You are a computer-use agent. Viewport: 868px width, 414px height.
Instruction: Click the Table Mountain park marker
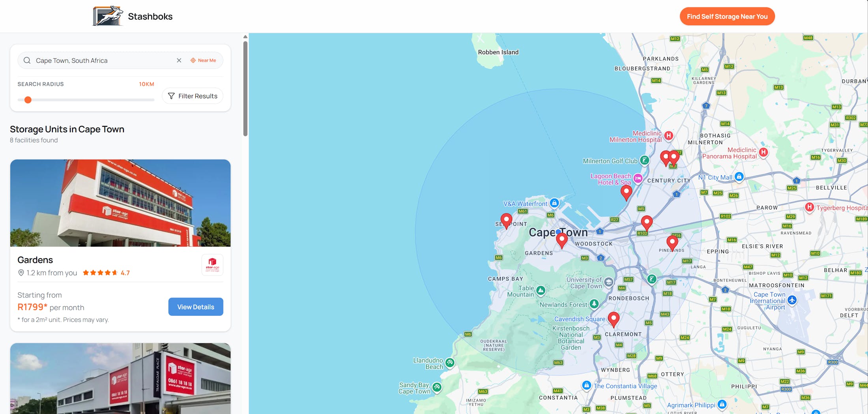click(541, 291)
